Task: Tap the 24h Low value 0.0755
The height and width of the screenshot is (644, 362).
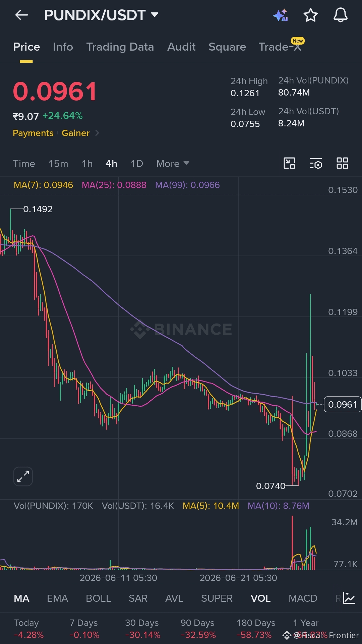Action: [245, 124]
